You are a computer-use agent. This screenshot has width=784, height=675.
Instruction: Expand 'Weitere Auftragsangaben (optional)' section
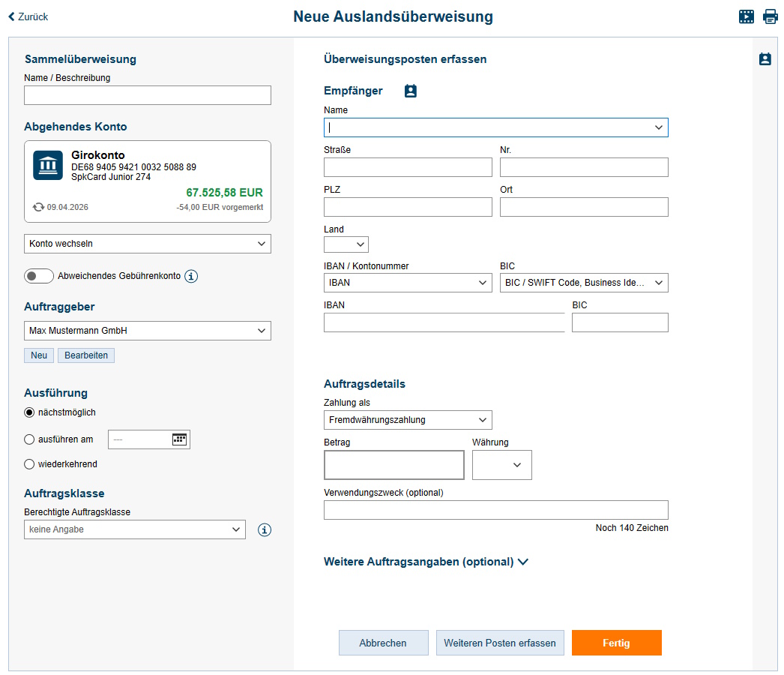426,562
